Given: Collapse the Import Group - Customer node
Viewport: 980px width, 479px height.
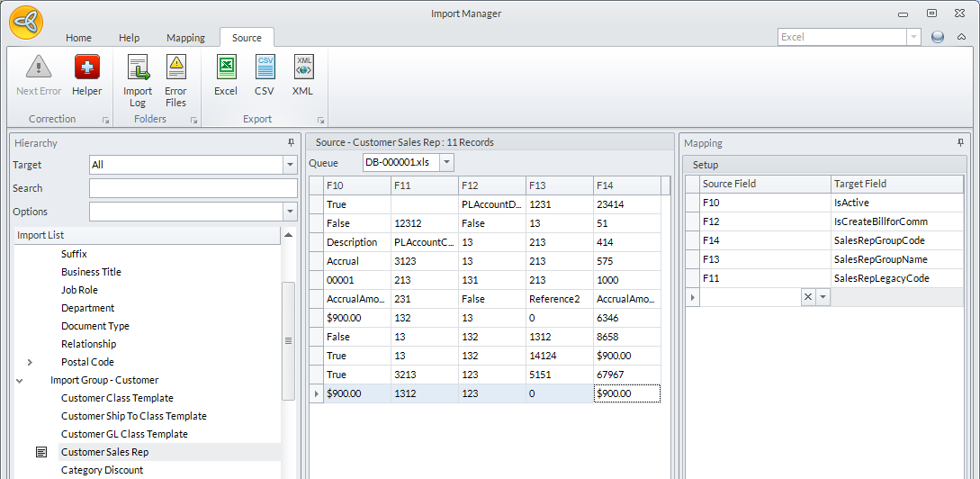Looking at the screenshot, I should (x=20, y=380).
